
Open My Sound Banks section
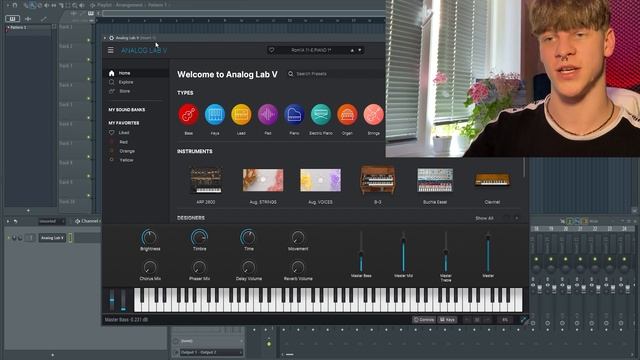tap(127, 110)
